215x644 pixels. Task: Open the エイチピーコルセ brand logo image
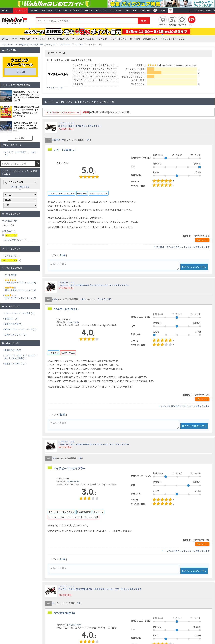coord(58,74)
